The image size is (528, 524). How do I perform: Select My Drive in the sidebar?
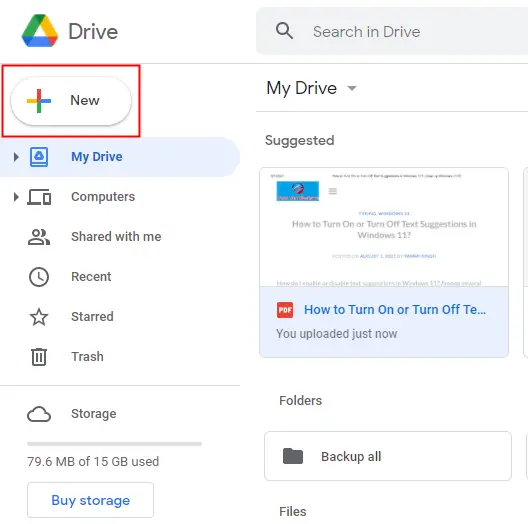point(120,157)
